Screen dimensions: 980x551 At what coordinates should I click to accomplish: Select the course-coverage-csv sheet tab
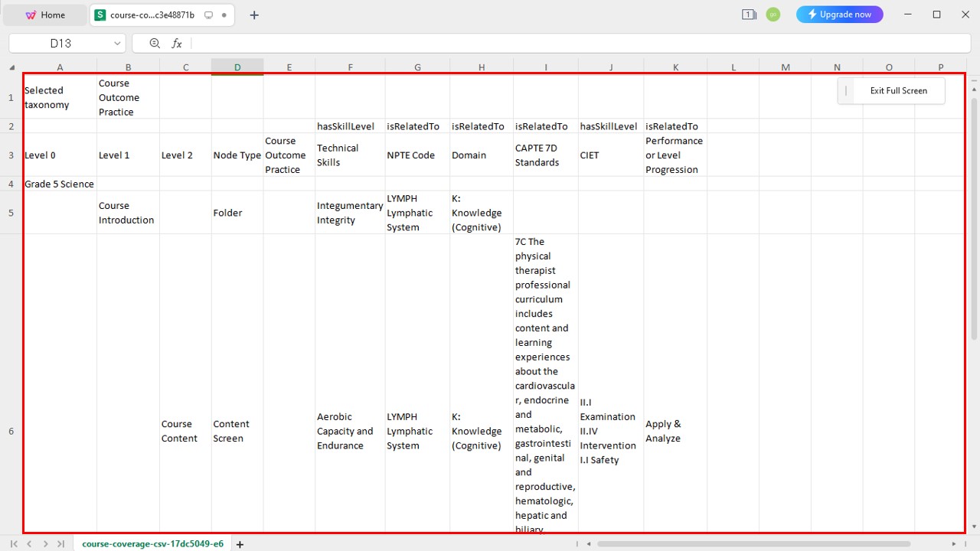pyautogui.click(x=152, y=544)
